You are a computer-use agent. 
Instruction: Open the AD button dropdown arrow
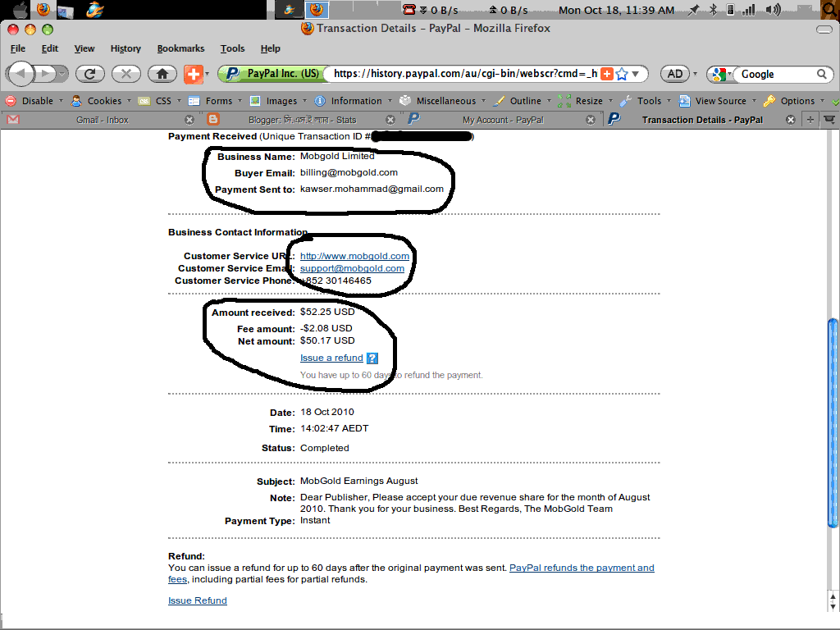(696, 74)
